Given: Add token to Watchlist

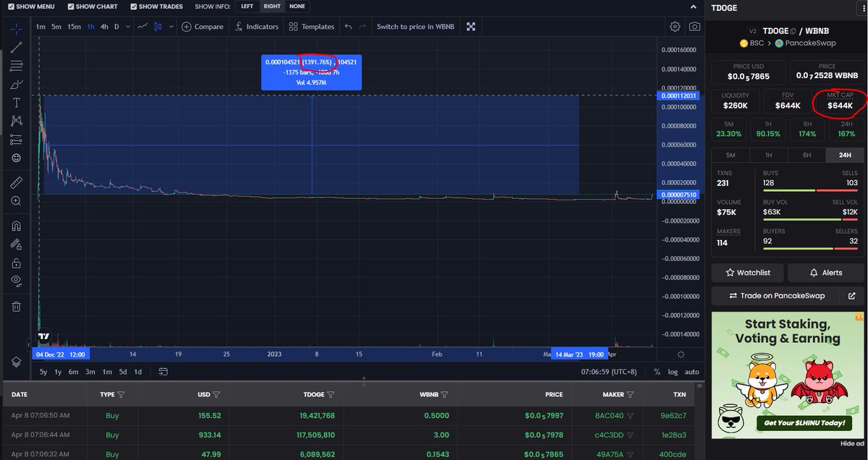Looking at the screenshot, I should pos(748,273).
